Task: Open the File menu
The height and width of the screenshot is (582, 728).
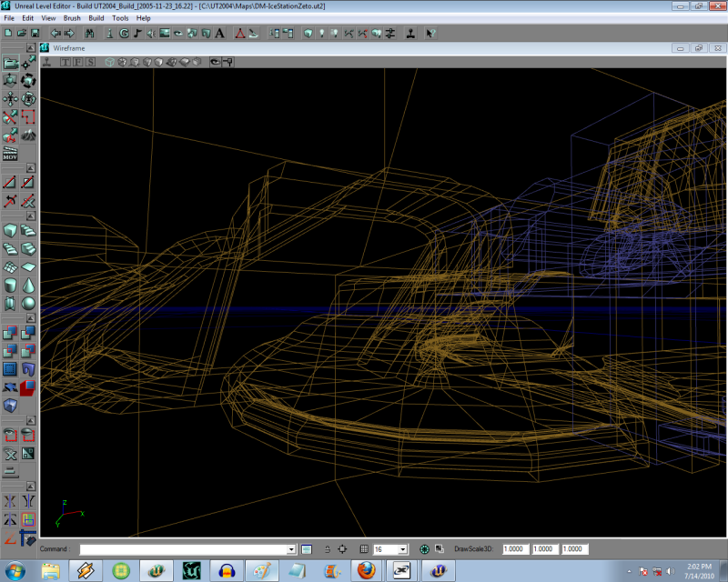Action: 9,18
